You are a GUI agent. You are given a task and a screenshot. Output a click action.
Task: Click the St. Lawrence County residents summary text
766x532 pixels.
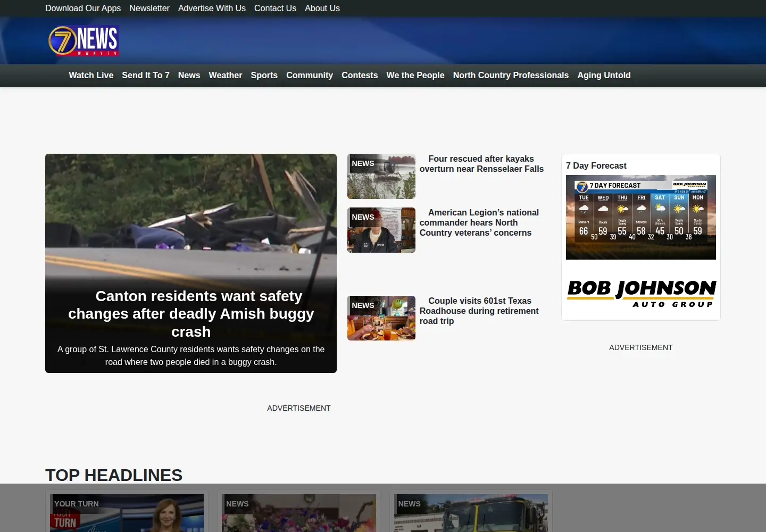tap(191, 355)
